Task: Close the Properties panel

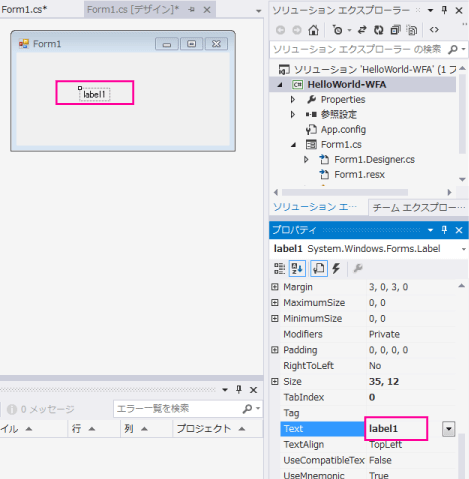Action: point(459,230)
